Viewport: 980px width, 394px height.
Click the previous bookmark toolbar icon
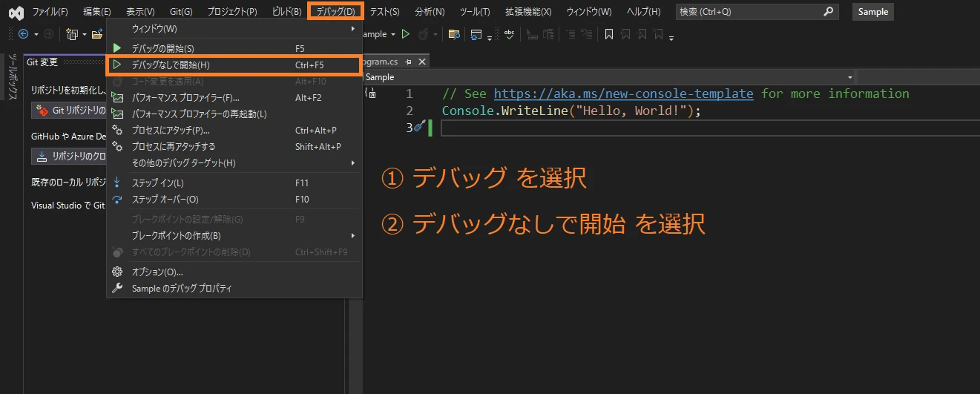click(x=625, y=34)
